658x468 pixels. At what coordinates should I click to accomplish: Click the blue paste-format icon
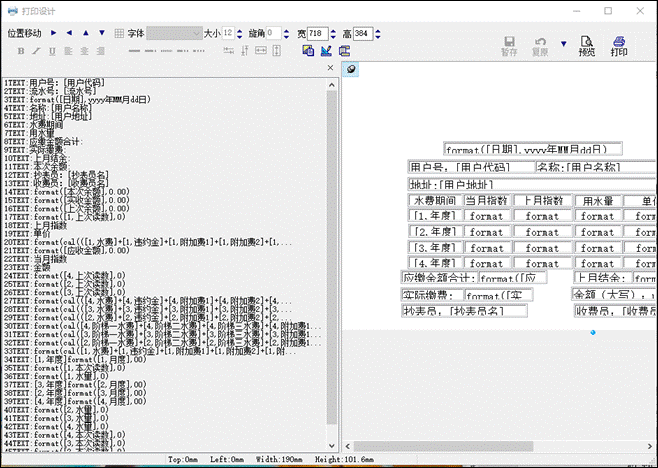344,51
